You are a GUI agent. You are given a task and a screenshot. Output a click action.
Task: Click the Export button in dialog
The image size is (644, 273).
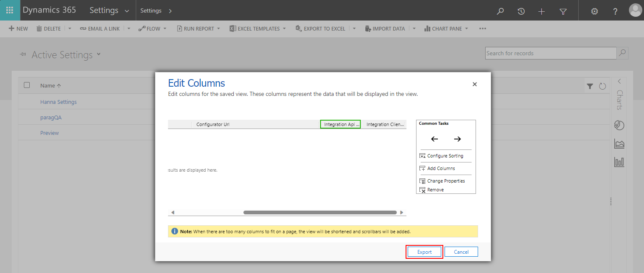click(424, 252)
